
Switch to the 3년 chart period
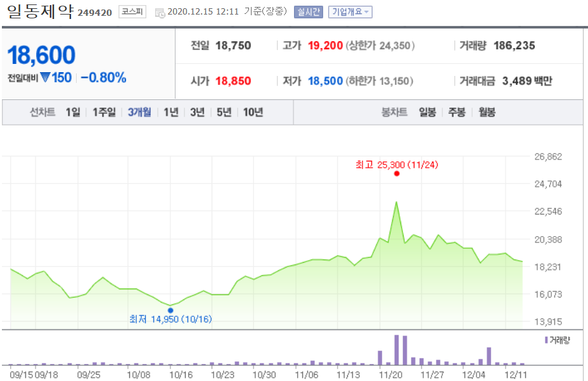(x=197, y=112)
